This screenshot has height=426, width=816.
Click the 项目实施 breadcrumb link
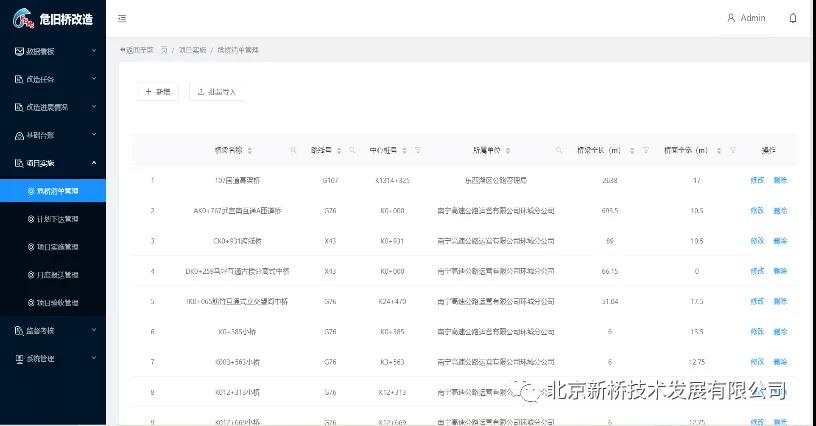(193, 50)
